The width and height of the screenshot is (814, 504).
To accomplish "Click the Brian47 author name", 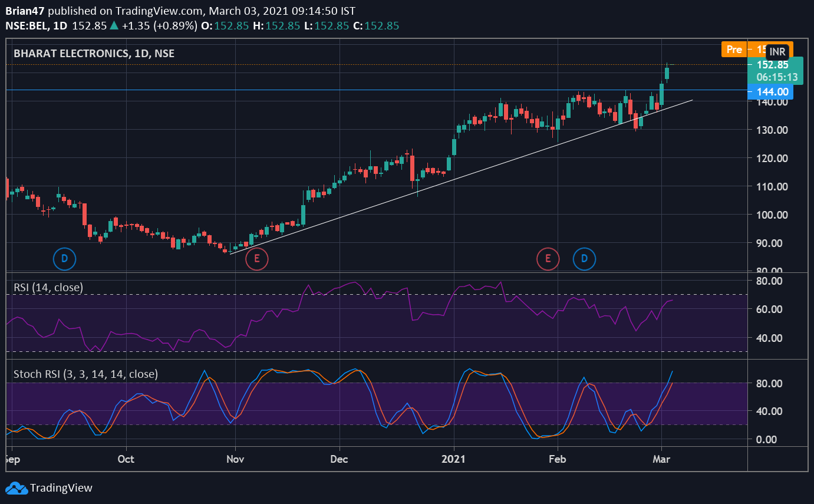I will [x=25, y=11].
